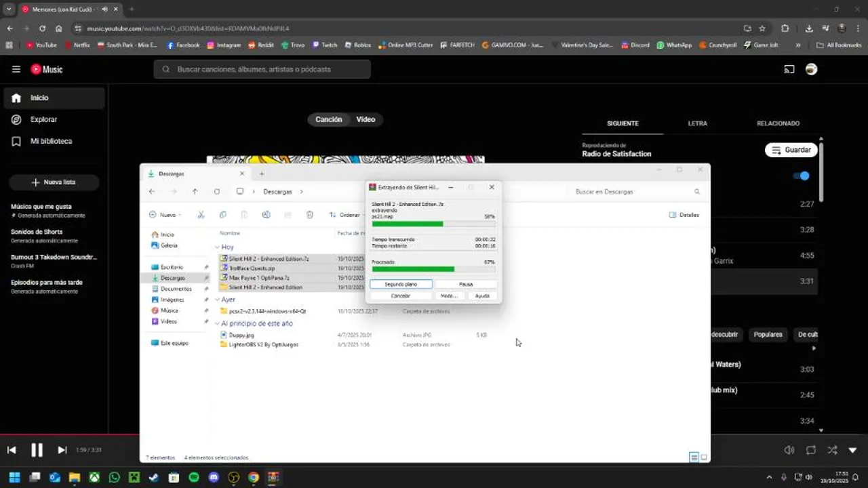Select the Populares filter chip
868x488 pixels.
coord(768,334)
